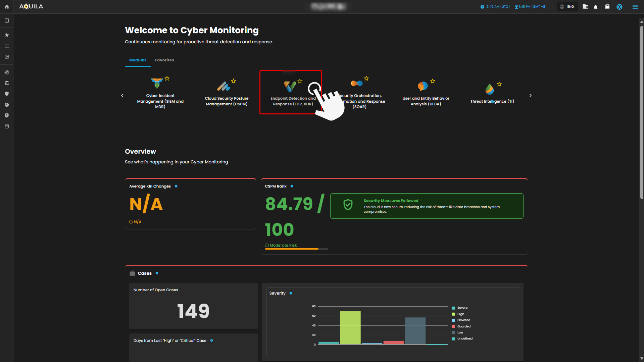This screenshot has height=362, width=644.
Task: Open the notifications bell icon
Action: pyautogui.click(x=596, y=7)
